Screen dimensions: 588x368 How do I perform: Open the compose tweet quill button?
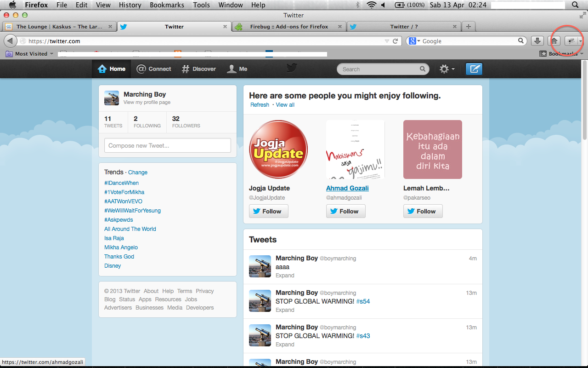(x=474, y=69)
